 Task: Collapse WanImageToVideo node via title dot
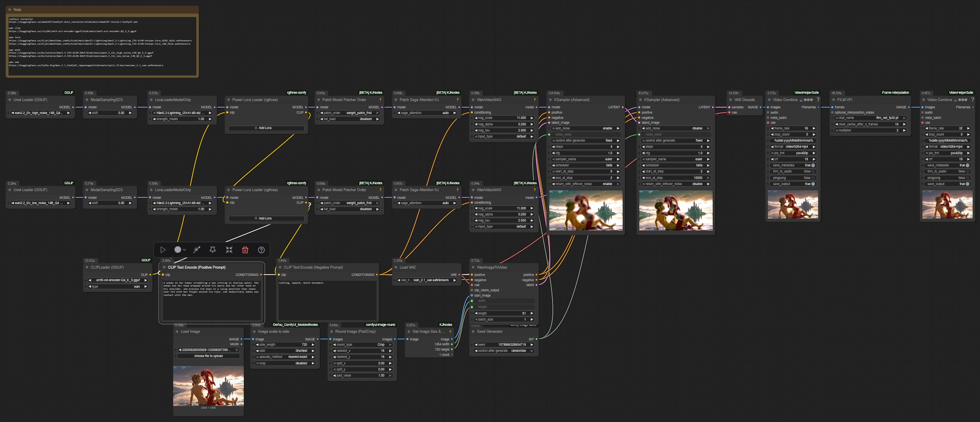tap(473, 267)
